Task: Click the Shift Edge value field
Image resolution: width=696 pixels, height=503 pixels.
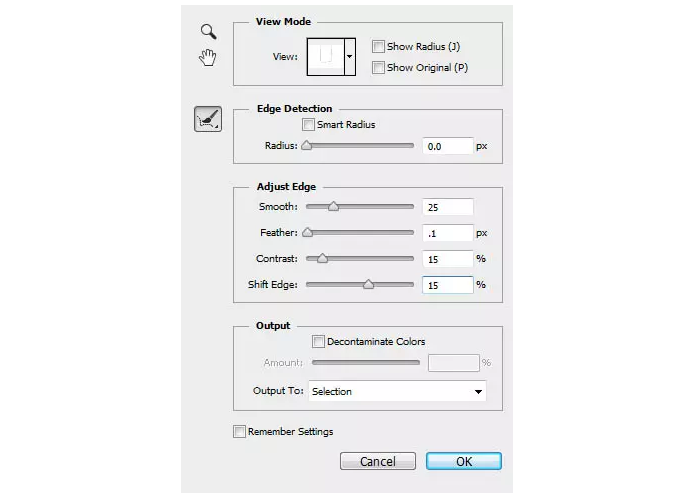Action: pos(447,285)
